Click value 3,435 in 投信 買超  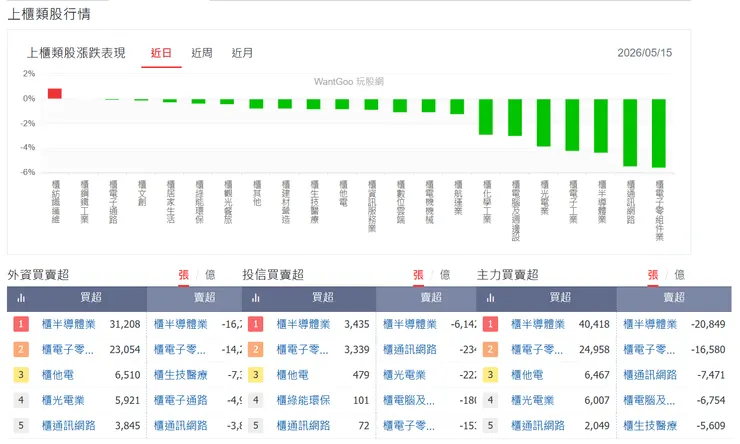click(x=357, y=324)
